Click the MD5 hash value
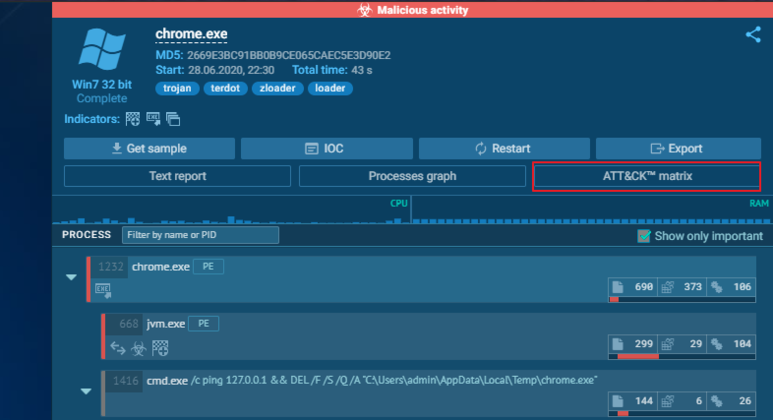Viewport: 773px width, 420px height. (x=289, y=55)
